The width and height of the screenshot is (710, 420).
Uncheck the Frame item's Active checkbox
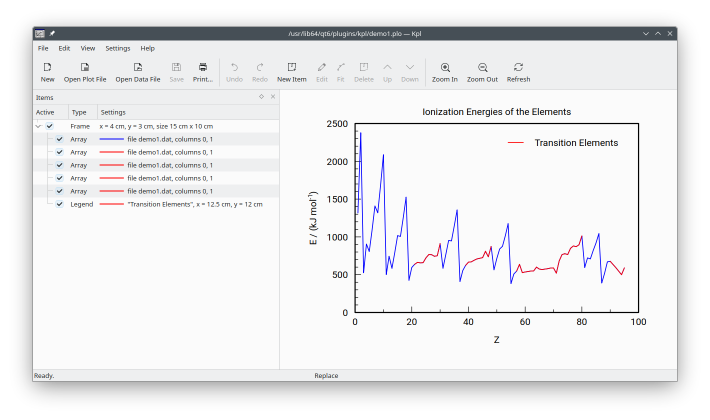click(x=50, y=126)
